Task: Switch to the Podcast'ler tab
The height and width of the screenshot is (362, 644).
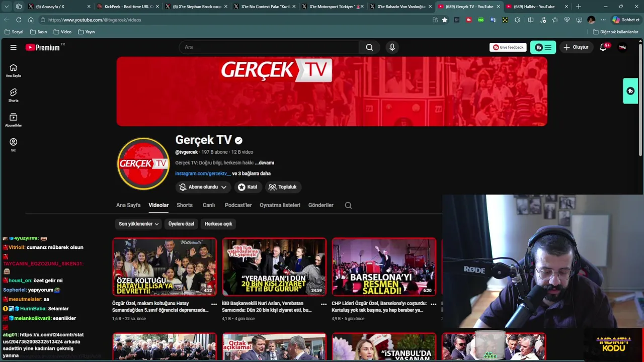Action: 238,205
